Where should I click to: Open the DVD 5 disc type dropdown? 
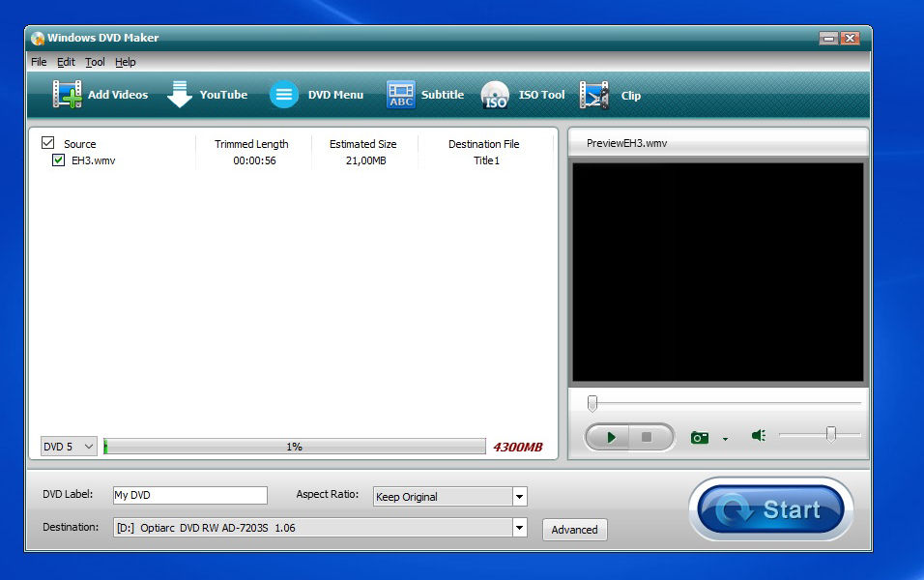tap(69, 447)
